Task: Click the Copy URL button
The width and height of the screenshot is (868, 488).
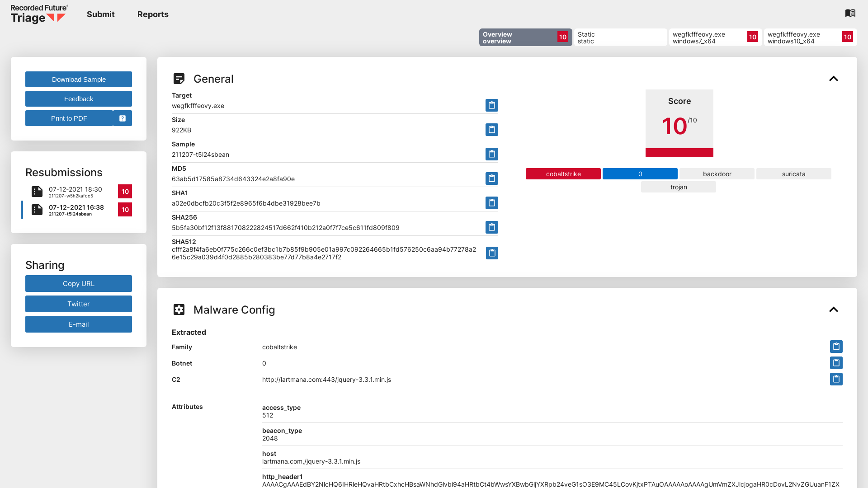Action: coord(79,284)
